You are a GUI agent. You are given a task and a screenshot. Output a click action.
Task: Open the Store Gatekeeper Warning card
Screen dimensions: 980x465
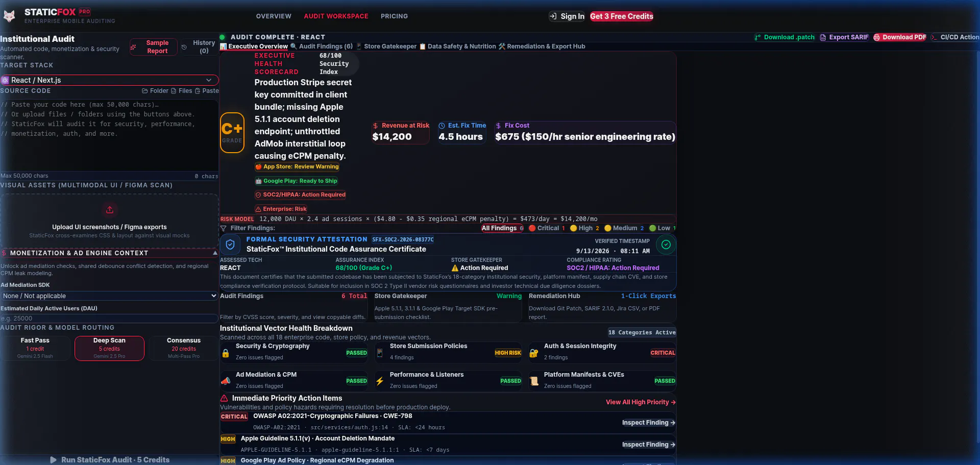(x=448, y=306)
